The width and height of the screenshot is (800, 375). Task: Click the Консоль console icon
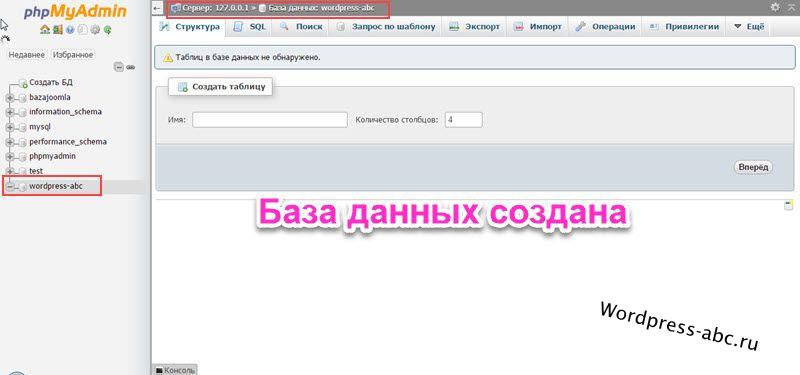[x=159, y=370]
